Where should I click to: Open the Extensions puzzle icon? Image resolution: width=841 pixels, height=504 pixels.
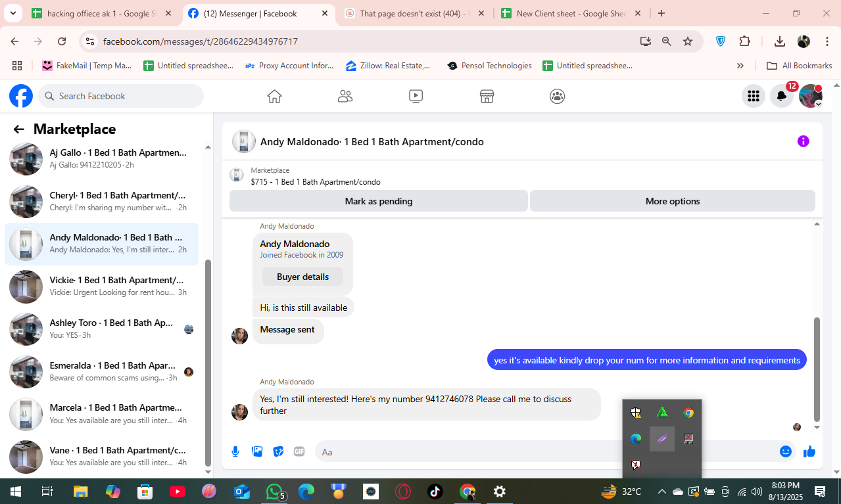pyautogui.click(x=744, y=41)
